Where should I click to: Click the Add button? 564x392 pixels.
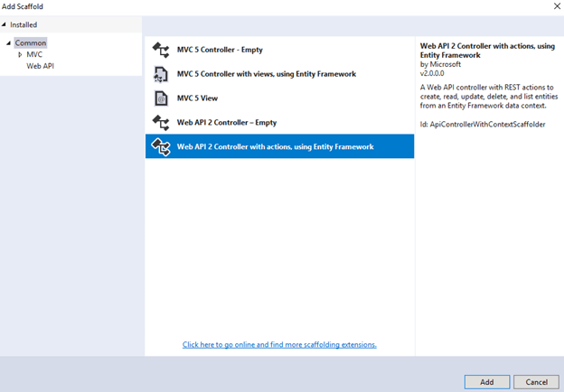coord(487,382)
